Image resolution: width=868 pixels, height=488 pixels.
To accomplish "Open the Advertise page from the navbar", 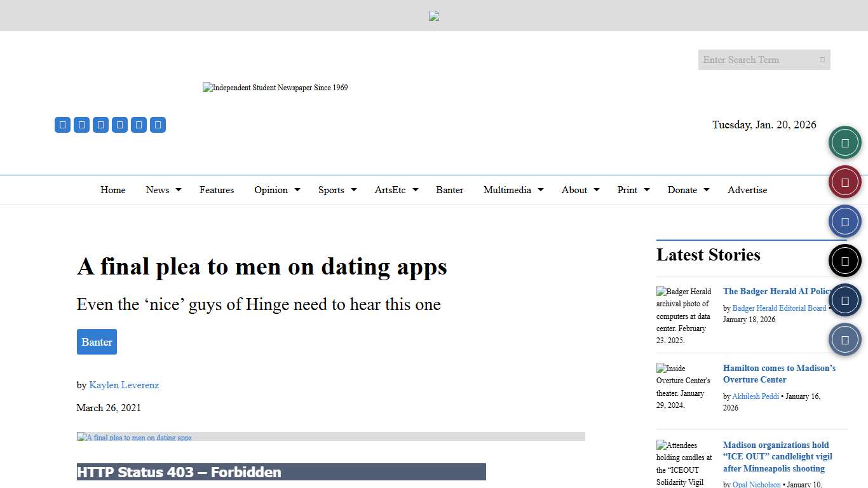I will click(747, 189).
